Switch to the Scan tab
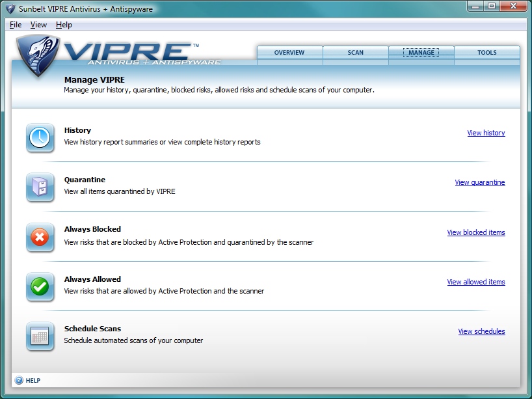The height and width of the screenshot is (399, 532). click(356, 53)
